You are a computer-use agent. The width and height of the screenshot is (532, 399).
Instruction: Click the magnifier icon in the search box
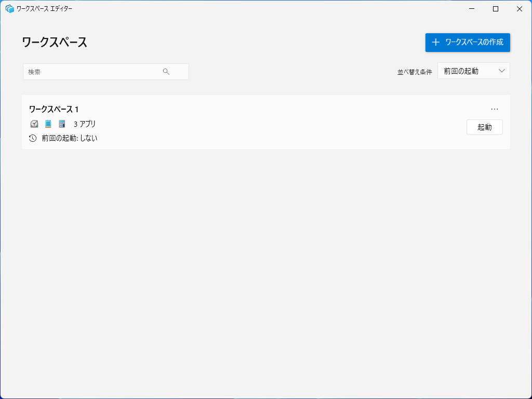166,71
